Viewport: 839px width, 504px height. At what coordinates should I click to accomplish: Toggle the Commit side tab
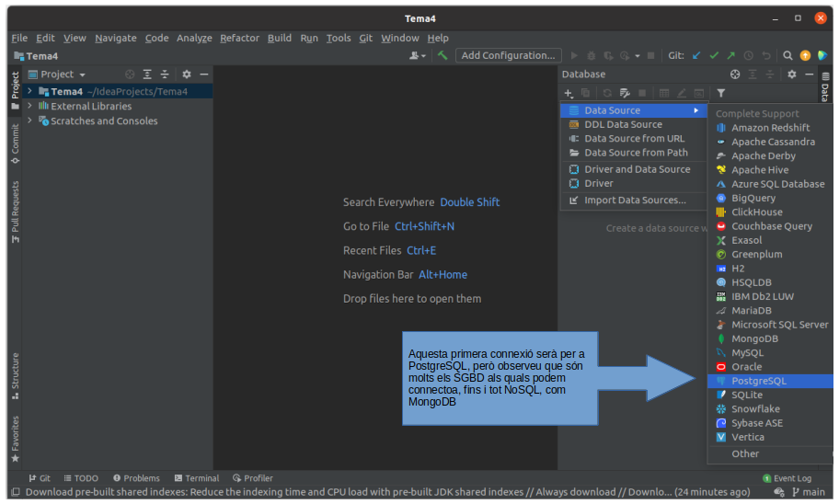pos(15,144)
